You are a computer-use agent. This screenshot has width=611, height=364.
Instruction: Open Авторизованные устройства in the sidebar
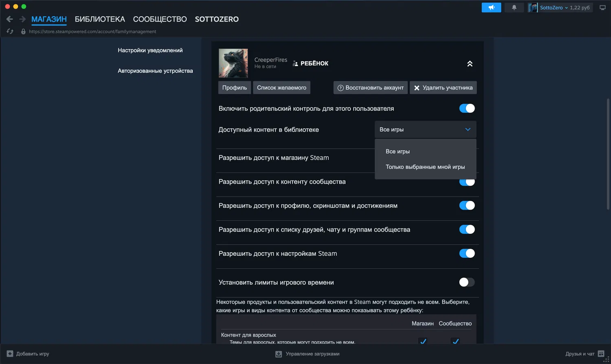pos(155,70)
